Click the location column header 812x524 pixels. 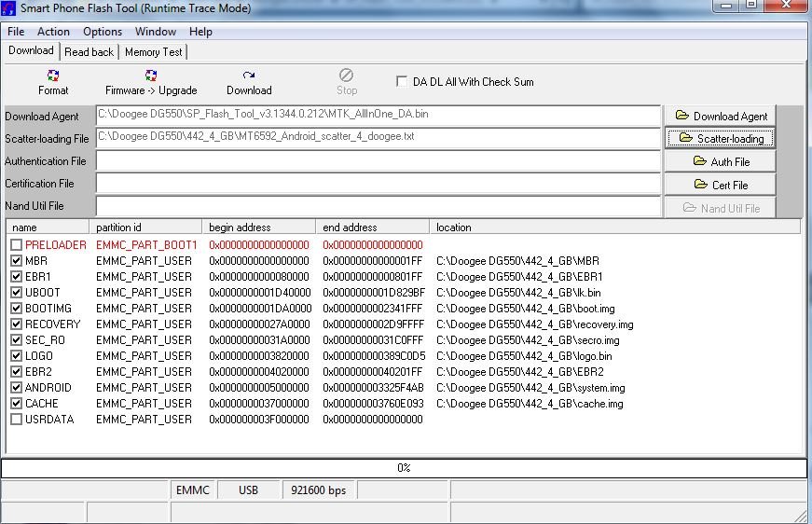pos(614,227)
